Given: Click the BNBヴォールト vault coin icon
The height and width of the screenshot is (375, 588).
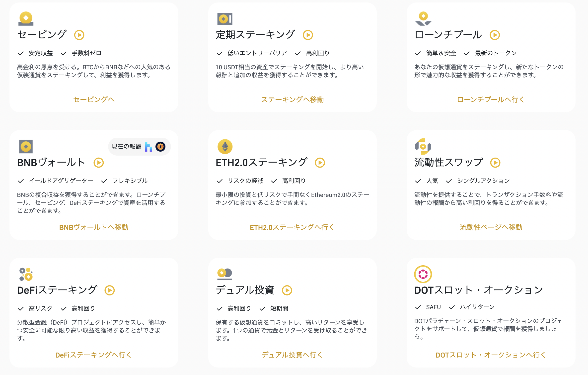Looking at the screenshot, I should pyautogui.click(x=26, y=147).
